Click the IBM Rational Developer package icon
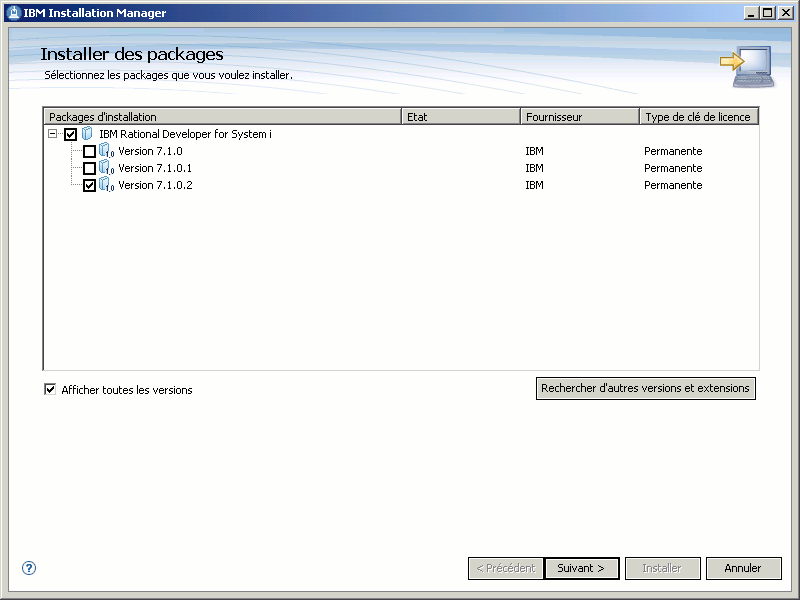 [87, 134]
